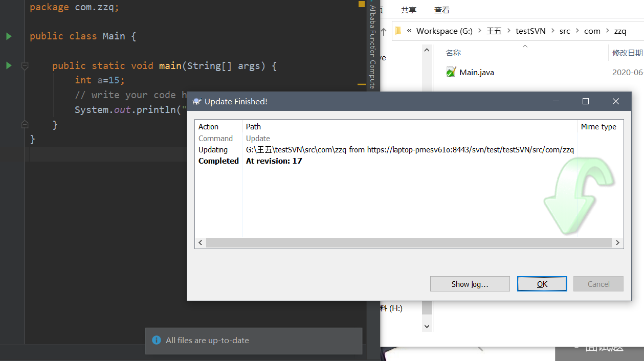Screen dimensions: 644x361
Task: Confirm the update dialog with OK
Action: tap(542, 284)
